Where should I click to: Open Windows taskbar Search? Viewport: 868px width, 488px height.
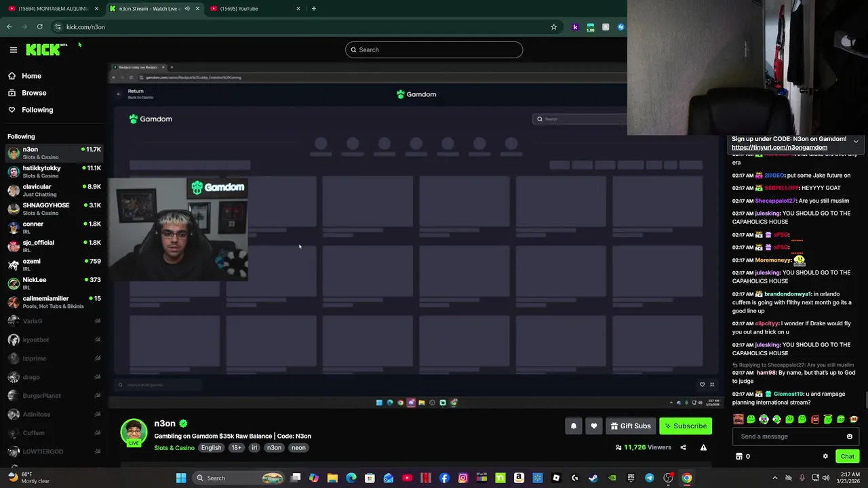(x=239, y=478)
